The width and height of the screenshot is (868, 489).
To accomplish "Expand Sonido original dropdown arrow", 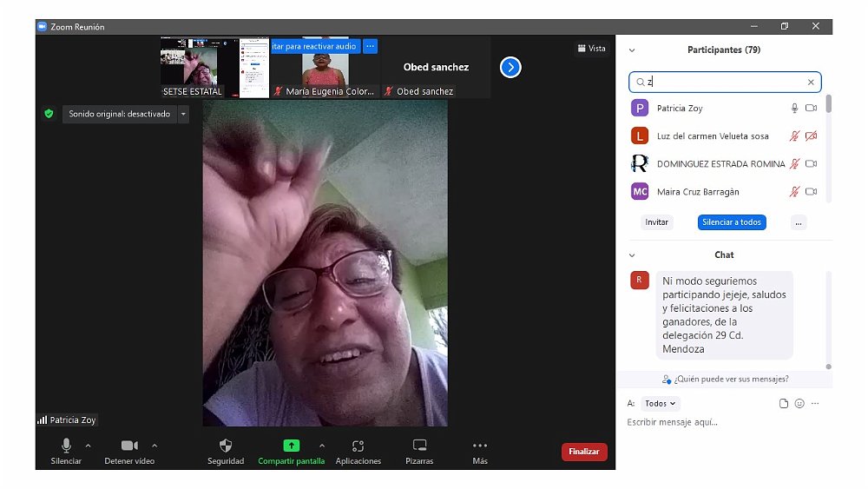I will pyautogui.click(x=183, y=114).
